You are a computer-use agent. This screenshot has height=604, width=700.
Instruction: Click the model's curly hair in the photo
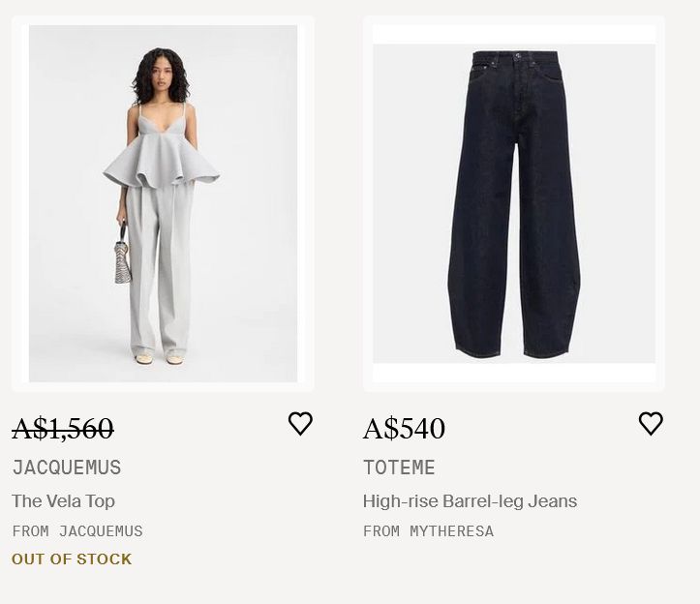[x=161, y=74]
